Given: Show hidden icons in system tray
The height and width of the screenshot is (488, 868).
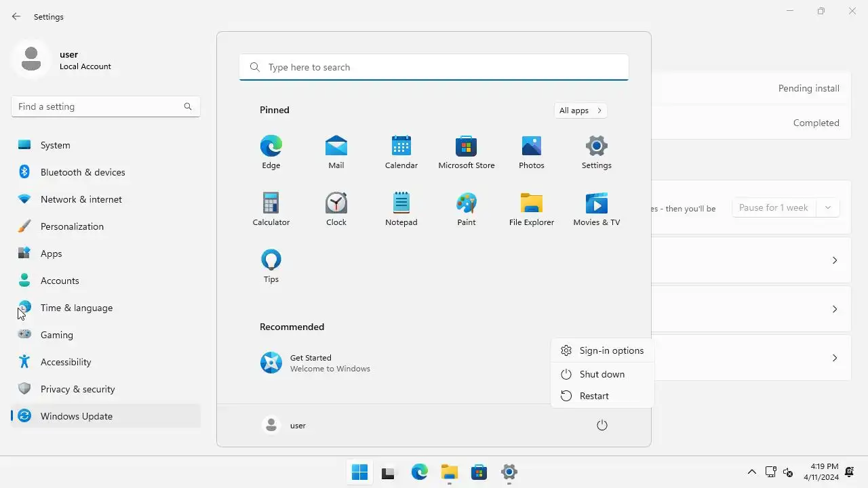Looking at the screenshot, I should (752, 472).
